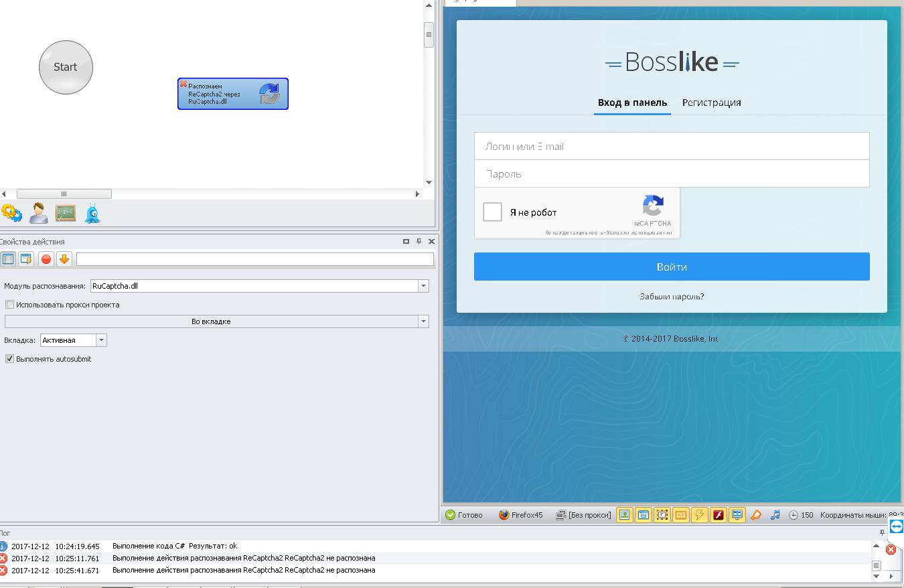This screenshot has width=904, height=588.
Task: Click the reCAPTCHA logo in the captcha widget
Action: coord(653,206)
